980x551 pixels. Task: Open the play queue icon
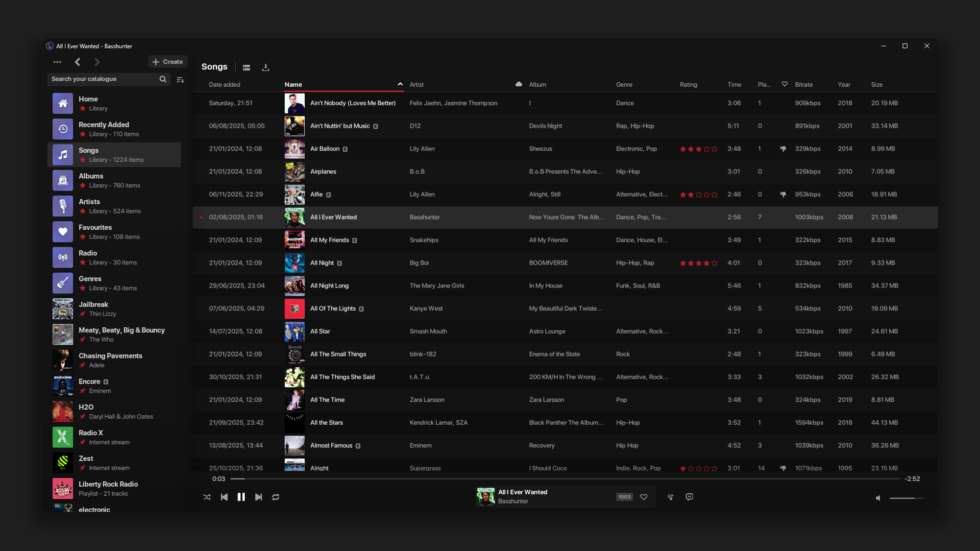(670, 497)
